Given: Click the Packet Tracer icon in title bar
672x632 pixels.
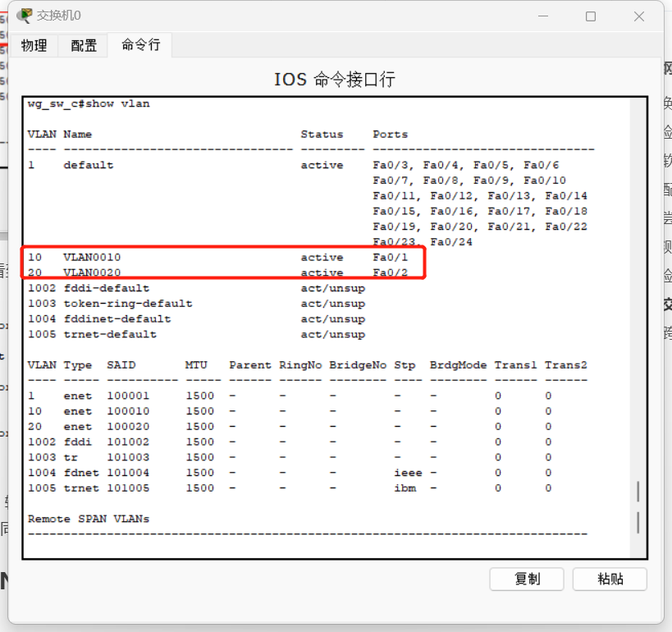Looking at the screenshot, I should pyautogui.click(x=25, y=16).
